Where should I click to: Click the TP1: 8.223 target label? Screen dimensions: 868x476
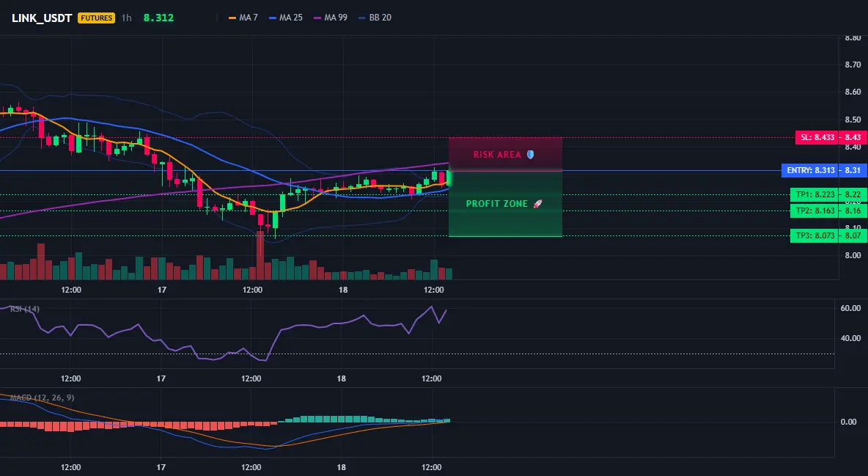click(x=815, y=194)
